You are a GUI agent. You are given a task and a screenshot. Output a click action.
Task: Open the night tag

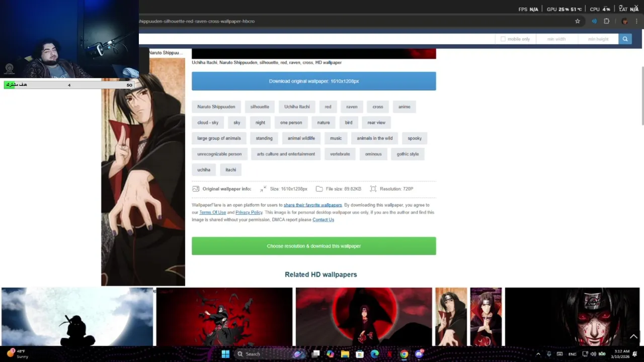click(x=260, y=123)
